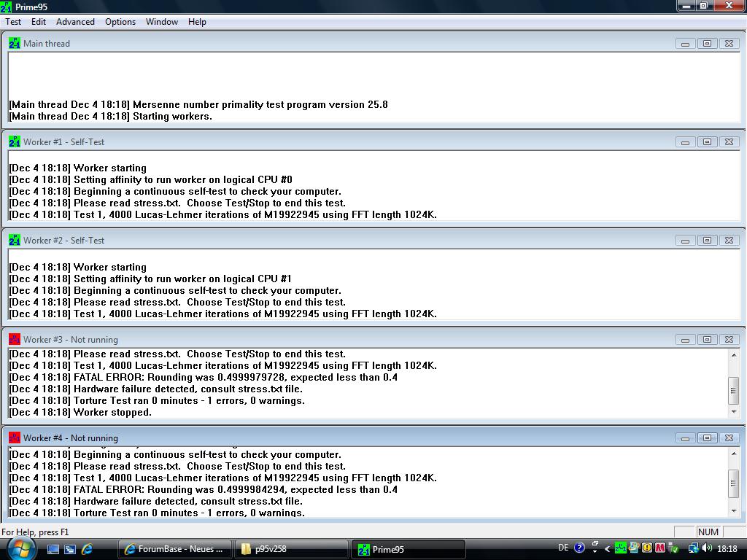Close the Worker #4 child window
The image size is (747, 560).
click(x=729, y=438)
